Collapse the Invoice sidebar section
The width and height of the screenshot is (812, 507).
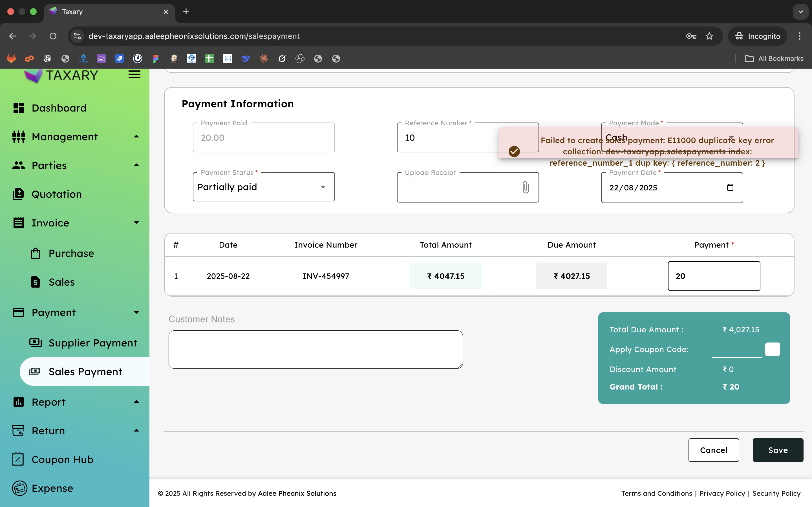[x=136, y=223]
